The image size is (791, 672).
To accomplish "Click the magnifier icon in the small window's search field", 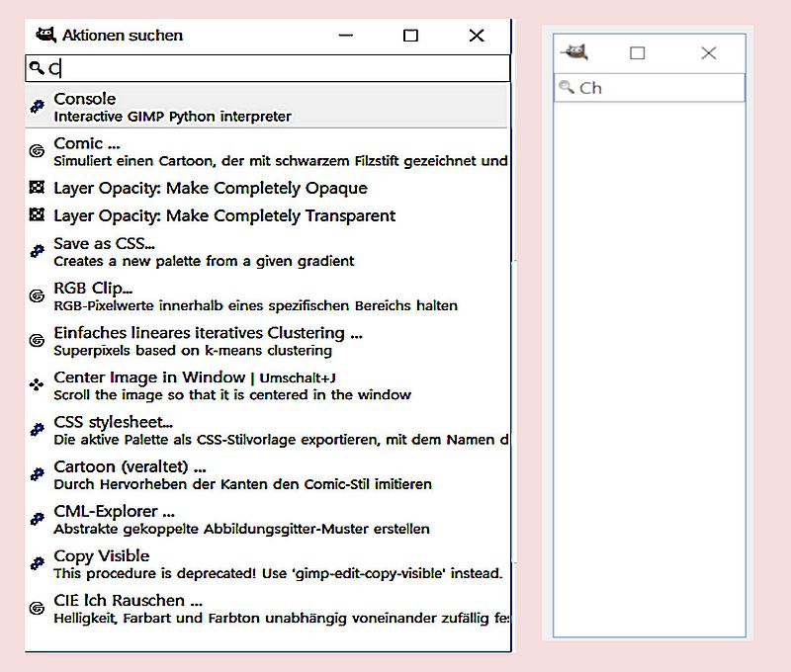I will 567,87.
